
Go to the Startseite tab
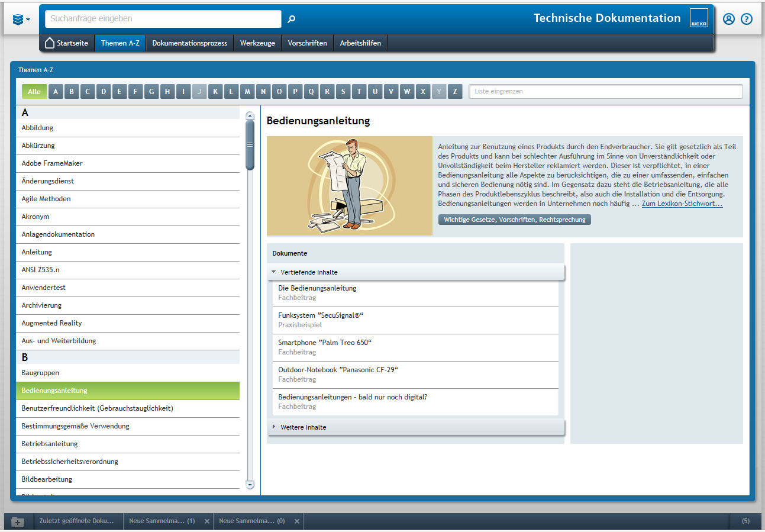coord(67,43)
